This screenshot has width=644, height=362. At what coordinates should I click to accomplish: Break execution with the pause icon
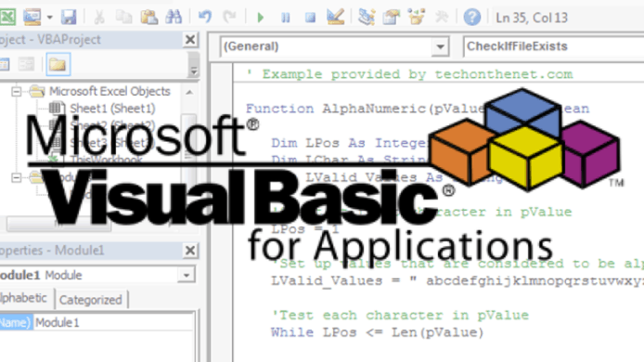286,18
